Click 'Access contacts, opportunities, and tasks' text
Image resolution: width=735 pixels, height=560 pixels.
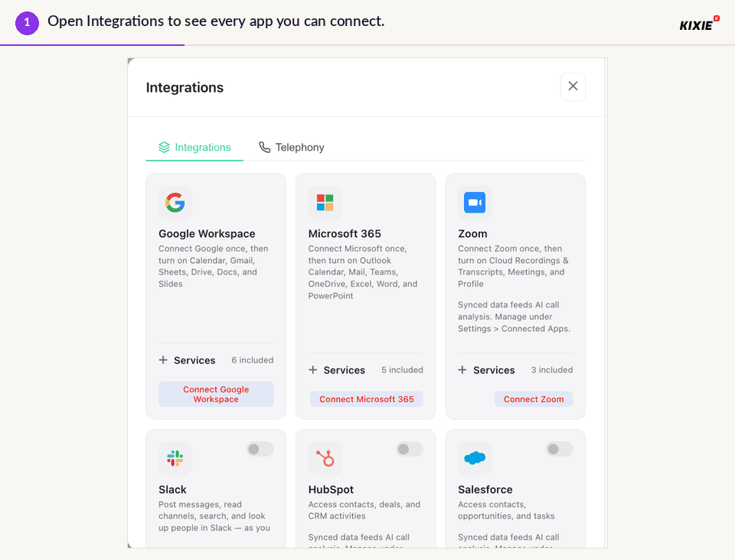pyautogui.click(x=506, y=510)
